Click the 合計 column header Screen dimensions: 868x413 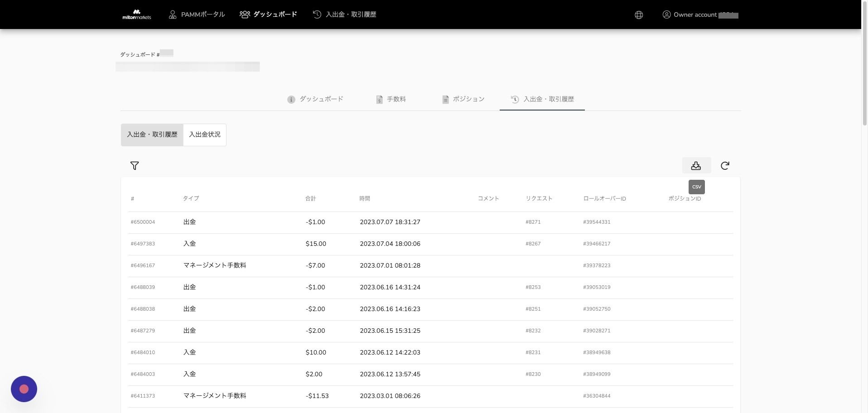(x=310, y=198)
